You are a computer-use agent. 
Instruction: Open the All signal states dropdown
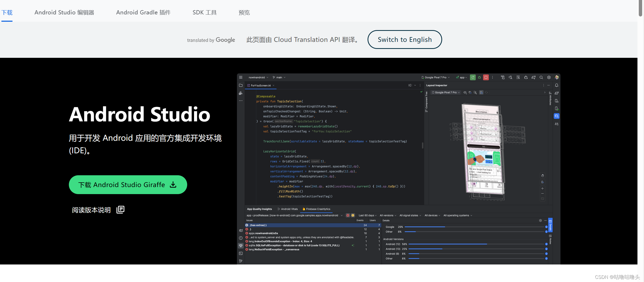pos(410,215)
